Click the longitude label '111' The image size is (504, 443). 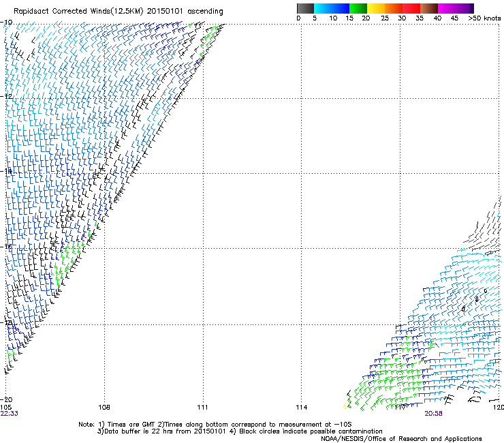click(202, 408)
